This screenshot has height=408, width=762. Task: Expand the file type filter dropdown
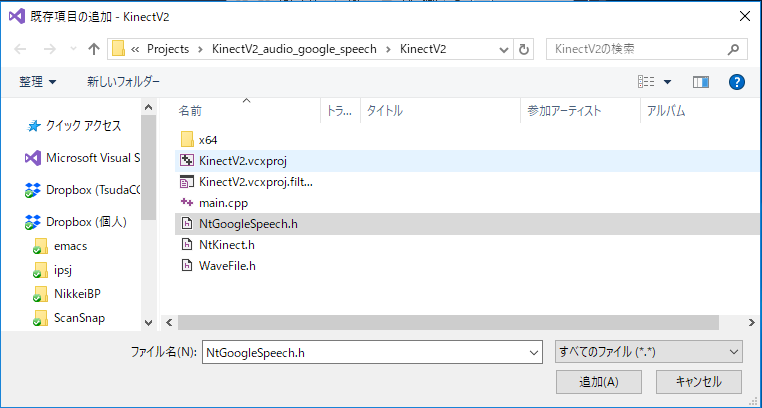point(735,352)
